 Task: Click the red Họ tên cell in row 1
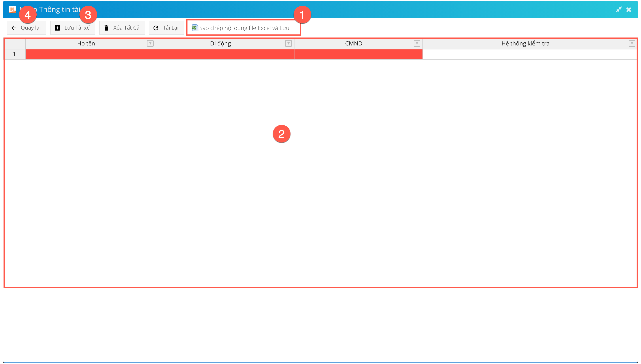pyautogui.click(x=90, y=54)
